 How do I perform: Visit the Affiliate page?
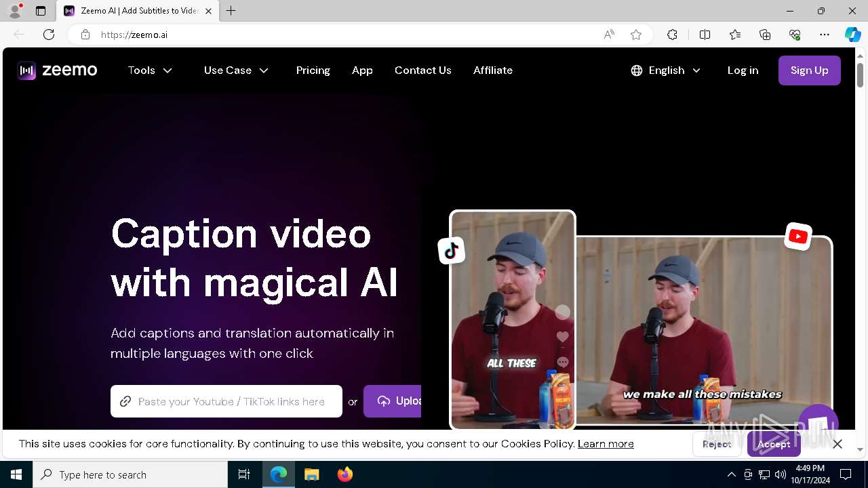492,70
